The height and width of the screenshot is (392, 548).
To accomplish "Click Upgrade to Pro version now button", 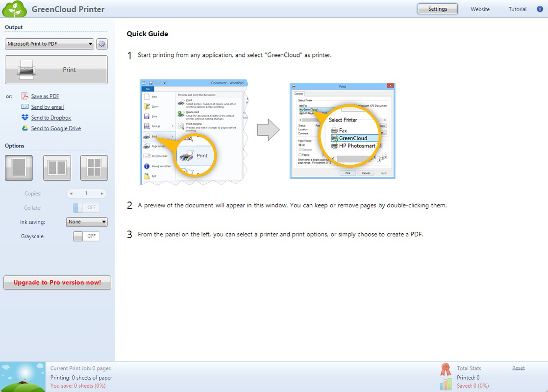I will [57, 282].
